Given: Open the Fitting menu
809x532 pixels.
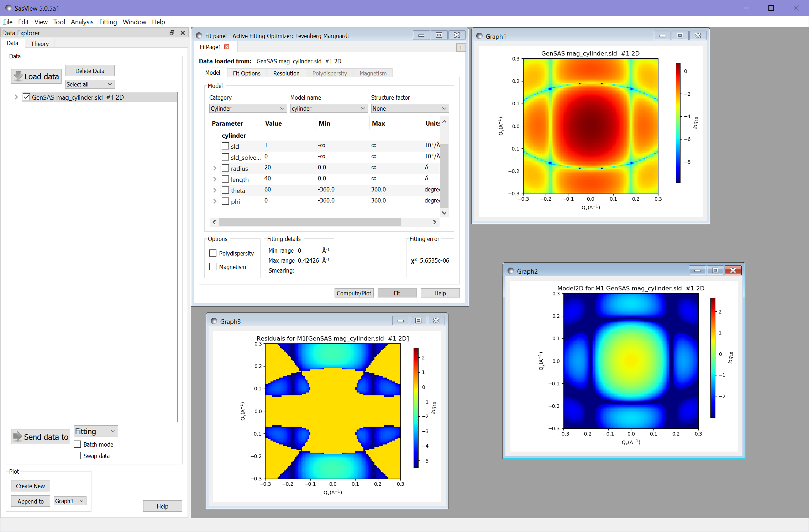Looking at the screenshot, I should [108, 22].
